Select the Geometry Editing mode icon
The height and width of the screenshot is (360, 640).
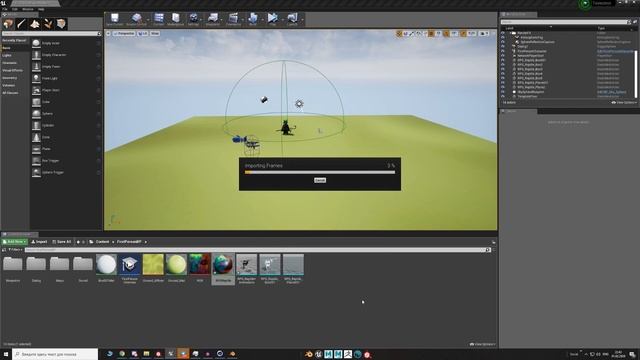tap(61, 24)
